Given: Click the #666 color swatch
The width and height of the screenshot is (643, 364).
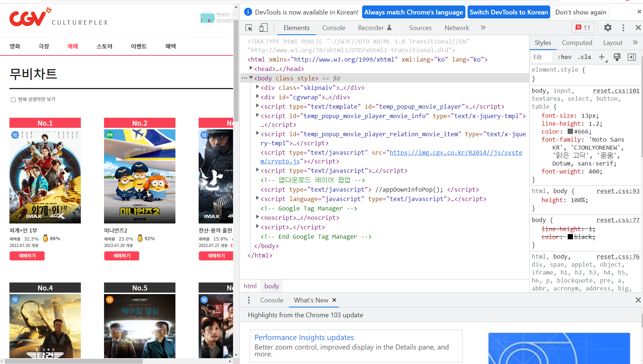Looking at the screenshot, I should tap(570, 131).
